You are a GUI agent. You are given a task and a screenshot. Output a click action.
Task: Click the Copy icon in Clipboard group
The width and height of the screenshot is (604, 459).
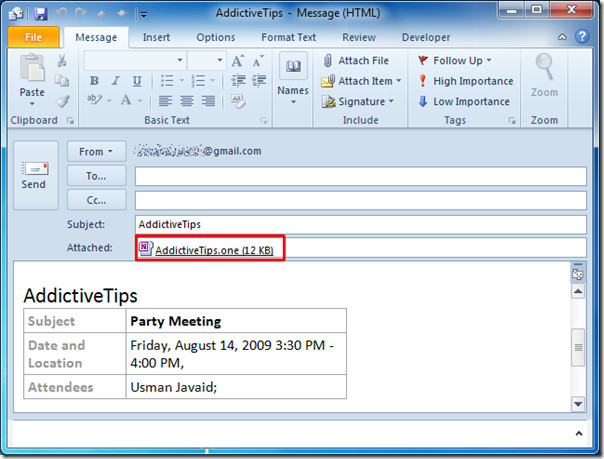[x=62, y=80]
